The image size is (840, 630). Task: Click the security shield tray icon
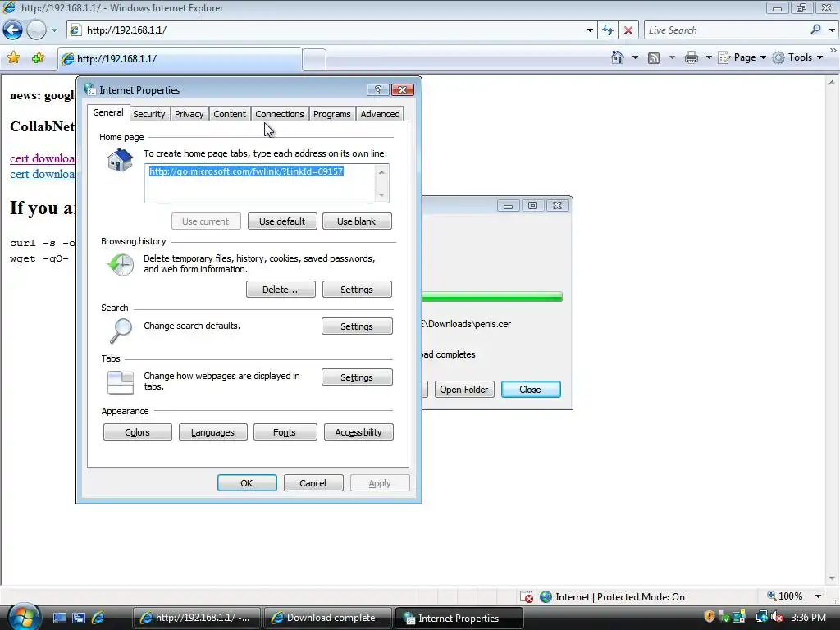(x=710, y=617)
